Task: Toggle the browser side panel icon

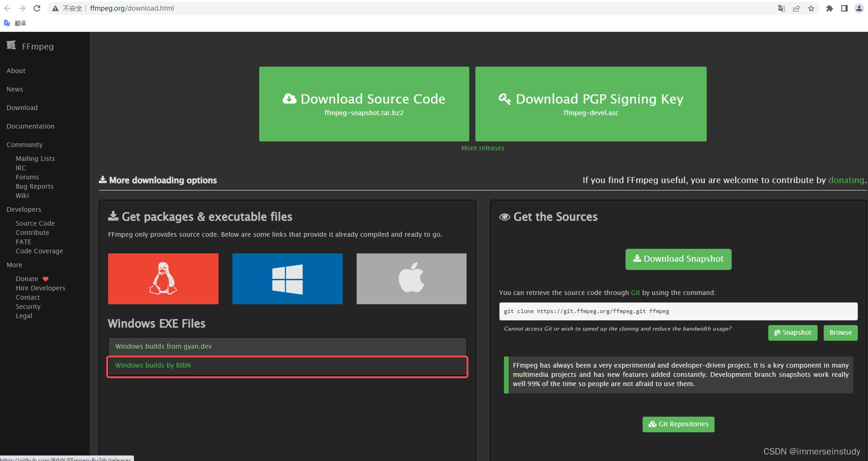Action: click(844, 8)
